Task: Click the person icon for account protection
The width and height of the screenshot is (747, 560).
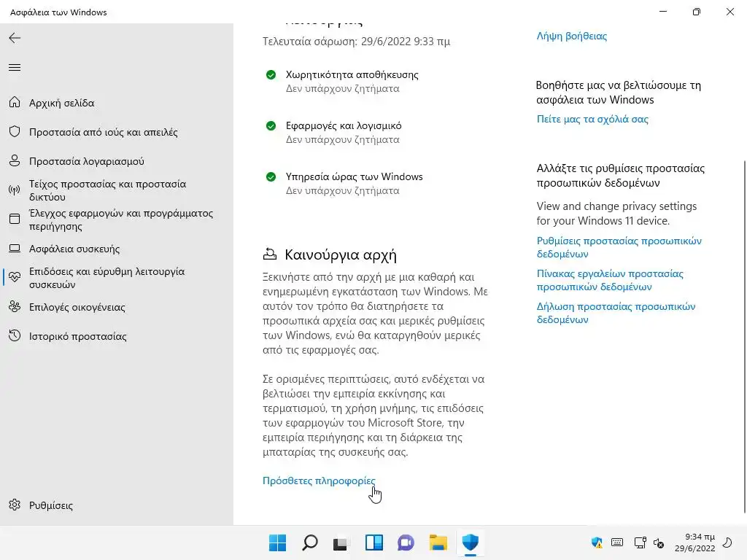Action: point(15,160)
